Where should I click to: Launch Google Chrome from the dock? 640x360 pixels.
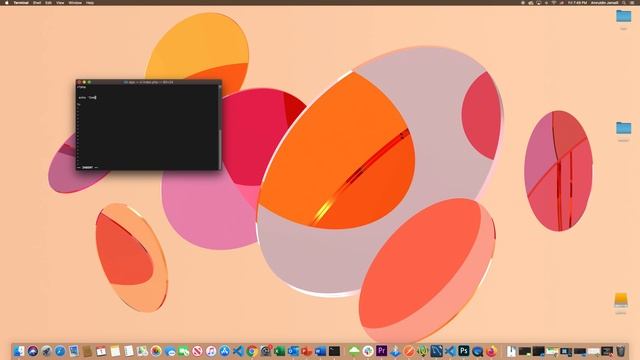[252, 351]
